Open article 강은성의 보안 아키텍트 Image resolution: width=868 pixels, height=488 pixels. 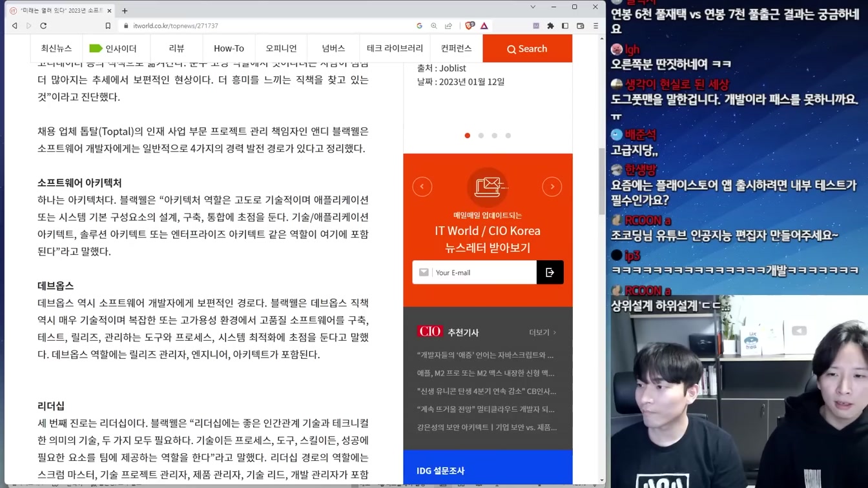487,427
